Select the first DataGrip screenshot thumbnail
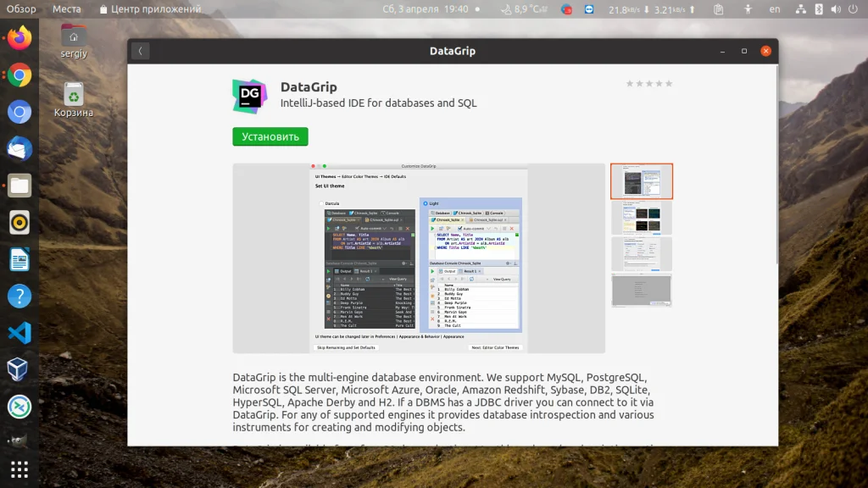The image size is (868, 488). click(642, 180)
